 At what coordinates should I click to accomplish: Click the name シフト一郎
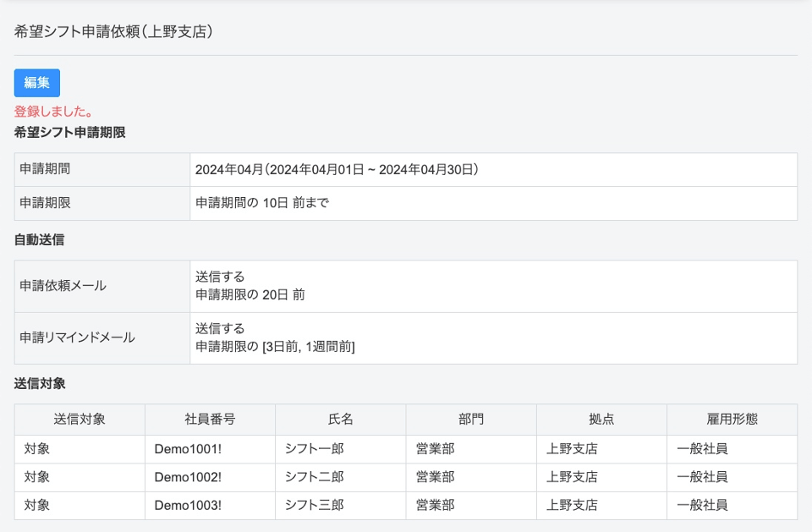(314, 449)
